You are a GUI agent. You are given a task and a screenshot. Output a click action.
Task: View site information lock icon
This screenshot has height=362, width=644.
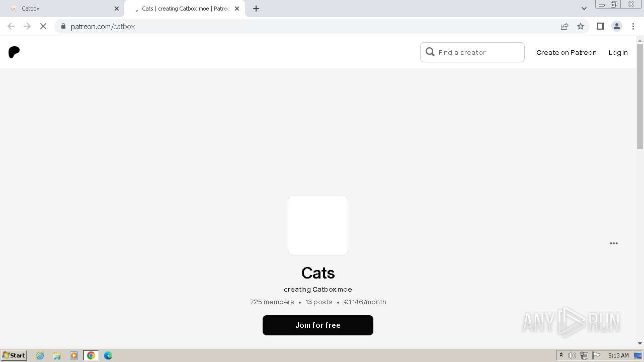tap(63, 27)
